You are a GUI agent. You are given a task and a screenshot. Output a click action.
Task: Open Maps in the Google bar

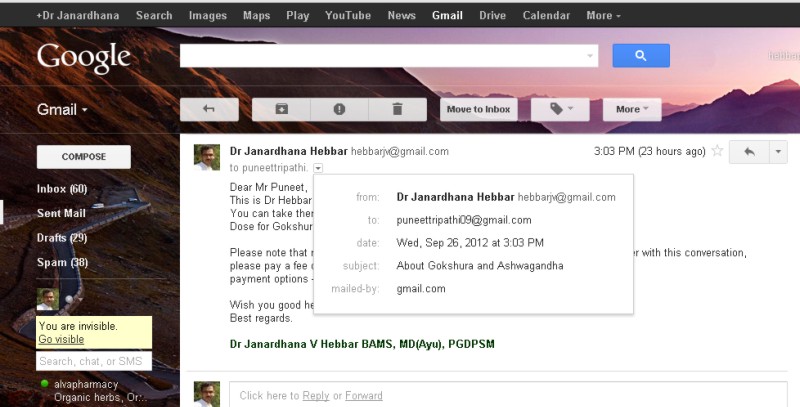(257, 15)
